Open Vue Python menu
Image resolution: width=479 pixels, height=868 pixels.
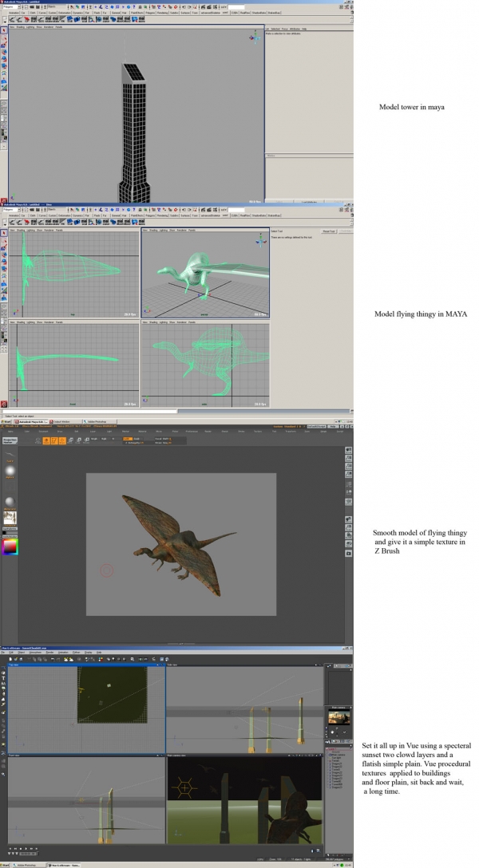coord(77,652)
